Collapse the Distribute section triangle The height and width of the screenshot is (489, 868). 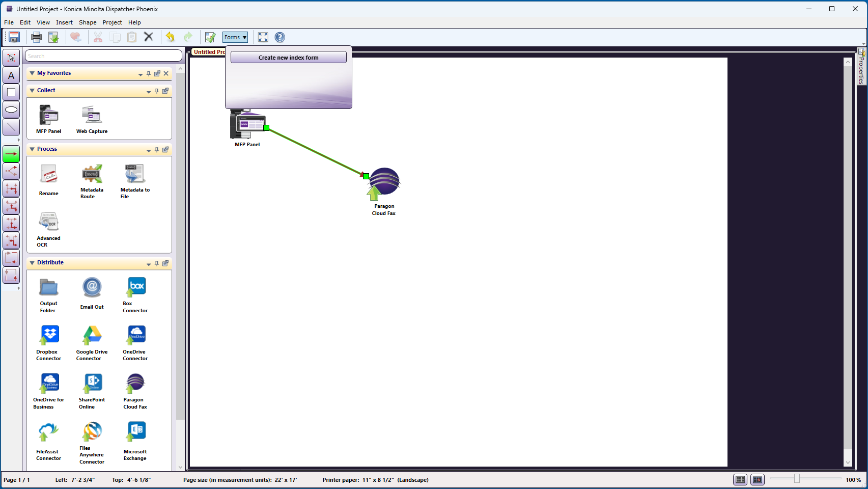[32, 263]
